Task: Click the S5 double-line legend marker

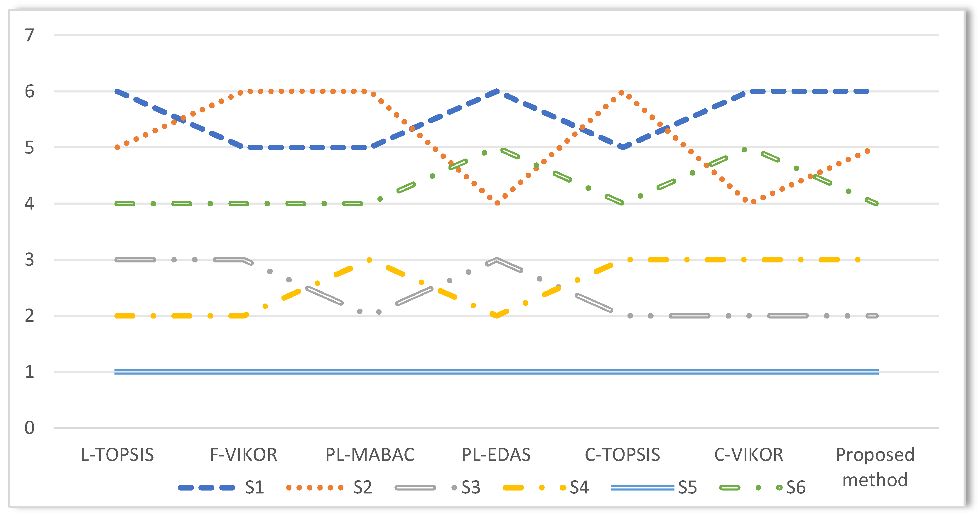Action: (x=642, y=487)
